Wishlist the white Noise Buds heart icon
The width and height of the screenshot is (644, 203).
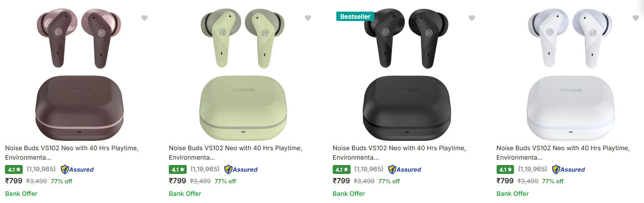point(636,18)
